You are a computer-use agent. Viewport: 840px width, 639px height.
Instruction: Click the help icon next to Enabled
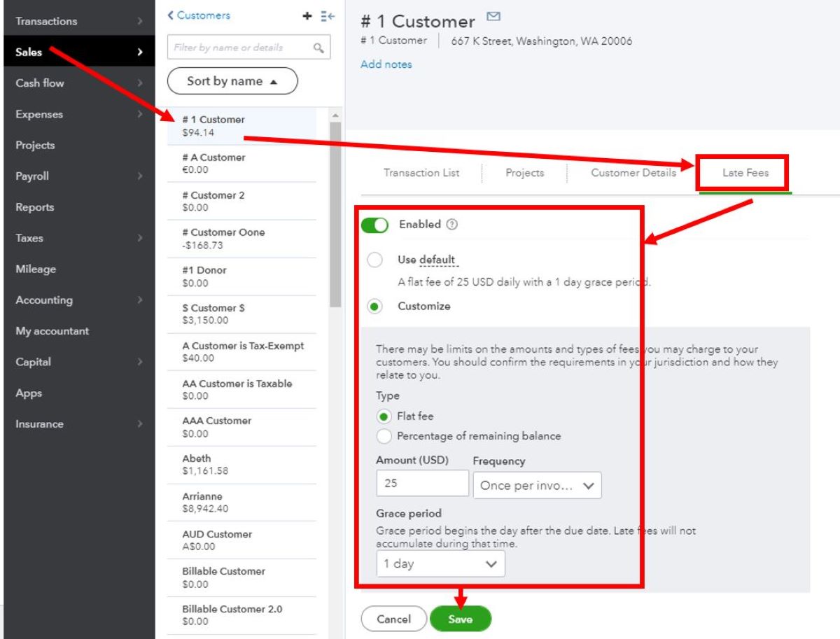click(452, 225)
